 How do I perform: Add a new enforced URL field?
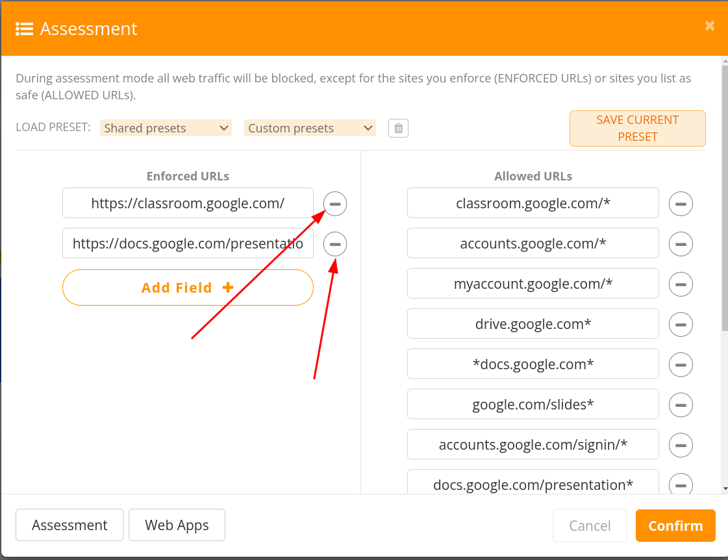188,287
